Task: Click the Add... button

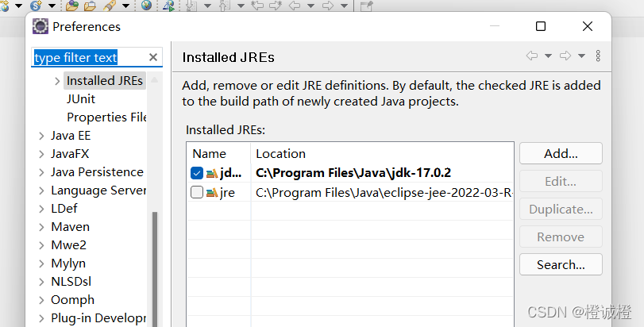Action: coord(561,153)
